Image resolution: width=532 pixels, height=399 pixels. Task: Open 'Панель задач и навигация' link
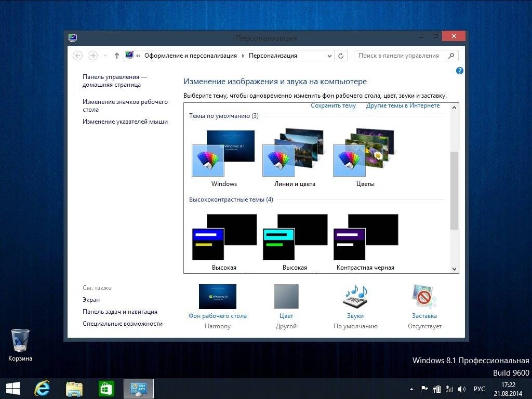(120, 312)
